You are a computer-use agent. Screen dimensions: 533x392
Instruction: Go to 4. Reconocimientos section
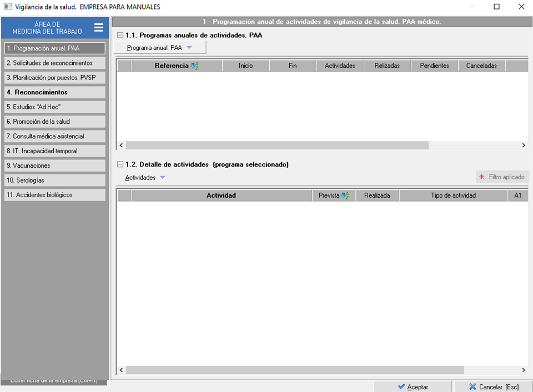[54, 92]
